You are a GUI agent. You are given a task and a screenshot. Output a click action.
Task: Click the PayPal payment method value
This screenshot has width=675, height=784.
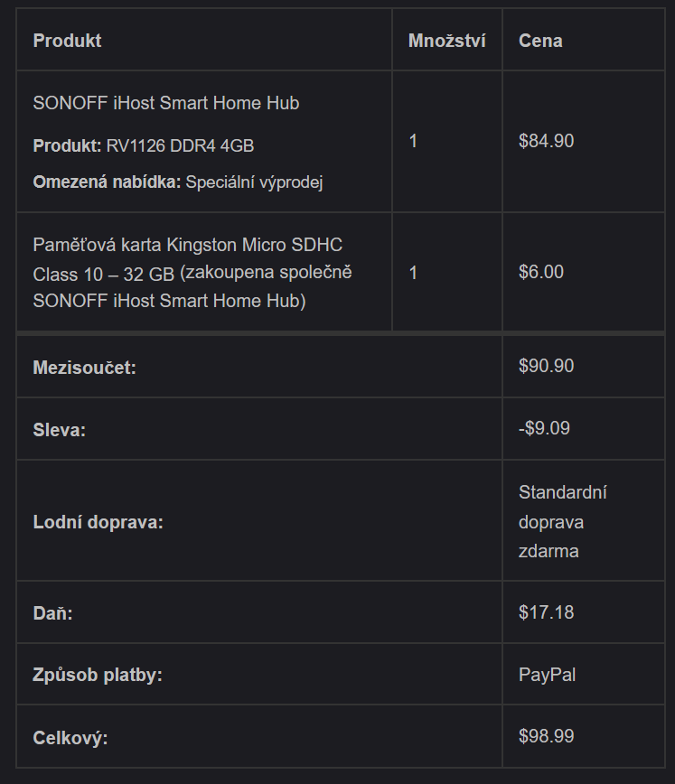point(547,675)
